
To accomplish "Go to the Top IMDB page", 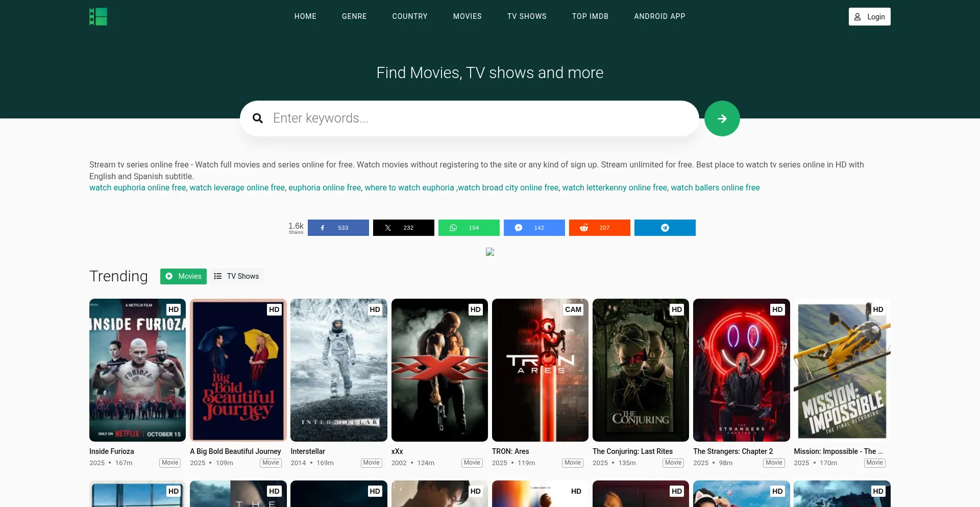I will pyautogui.click(x=590, y=16).
